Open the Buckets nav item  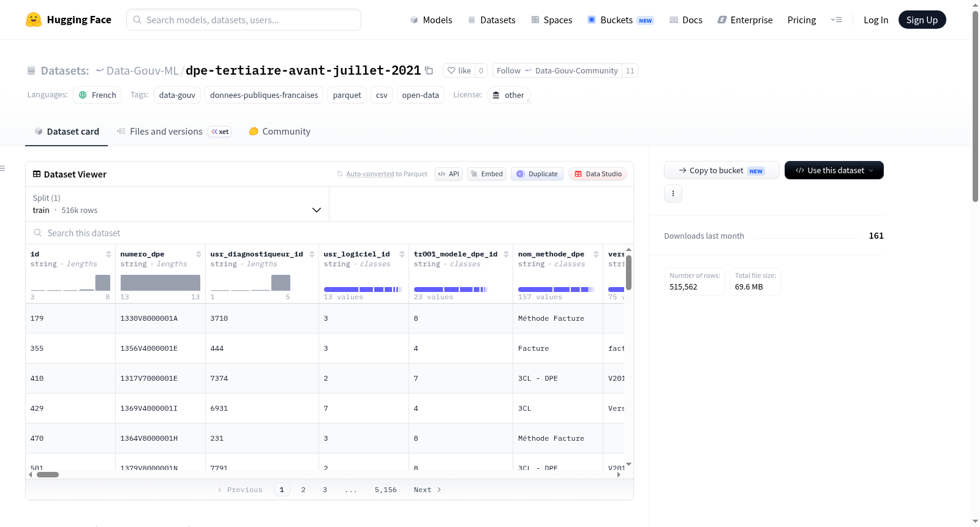coord(620,20)
